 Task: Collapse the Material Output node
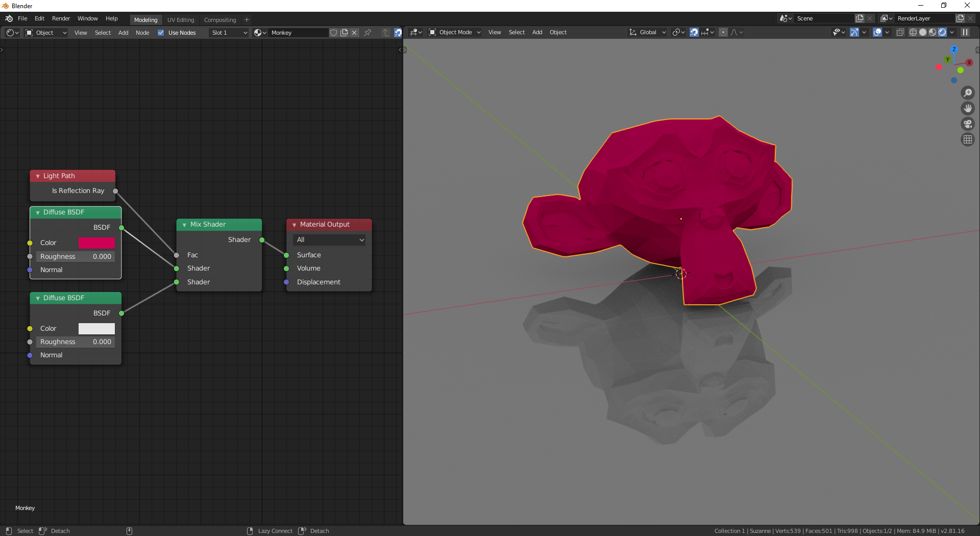[295, 225]
